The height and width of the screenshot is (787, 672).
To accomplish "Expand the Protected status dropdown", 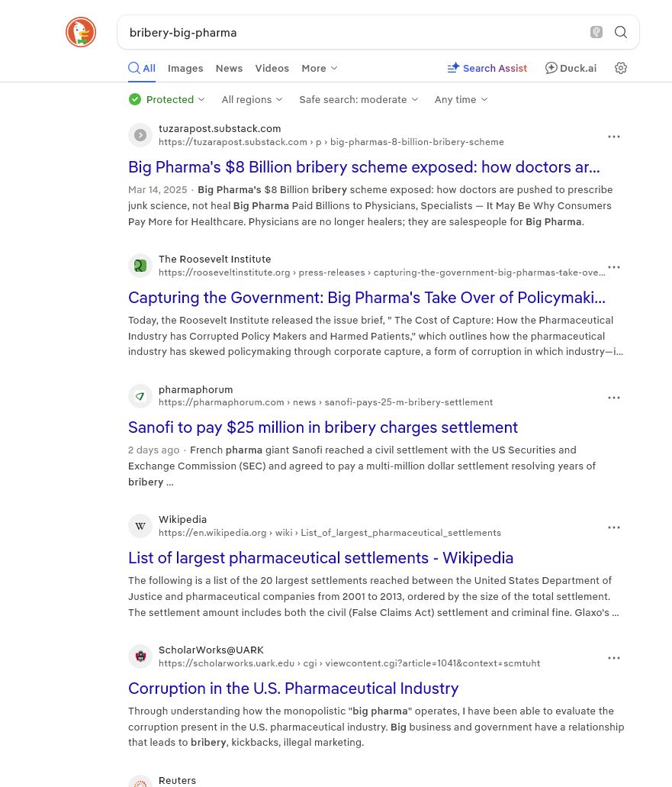I will pyautogui.click(x=167, y=99).
